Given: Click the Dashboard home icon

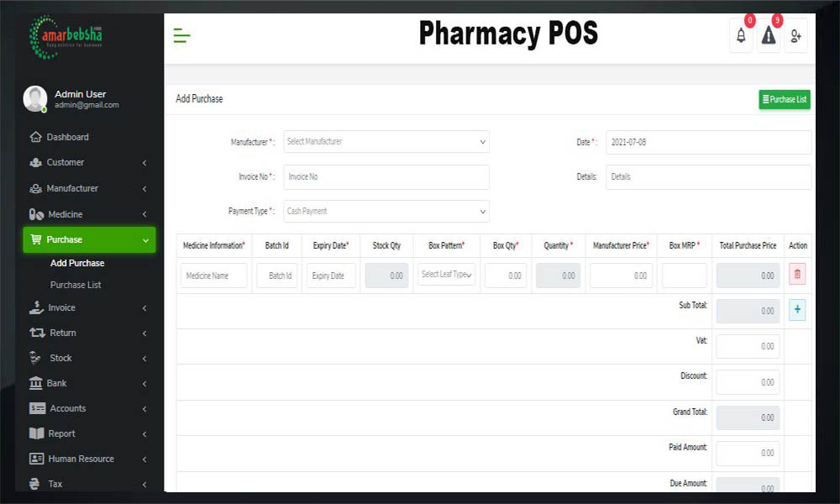Looking at the screenshot, I should coord(35,137).
